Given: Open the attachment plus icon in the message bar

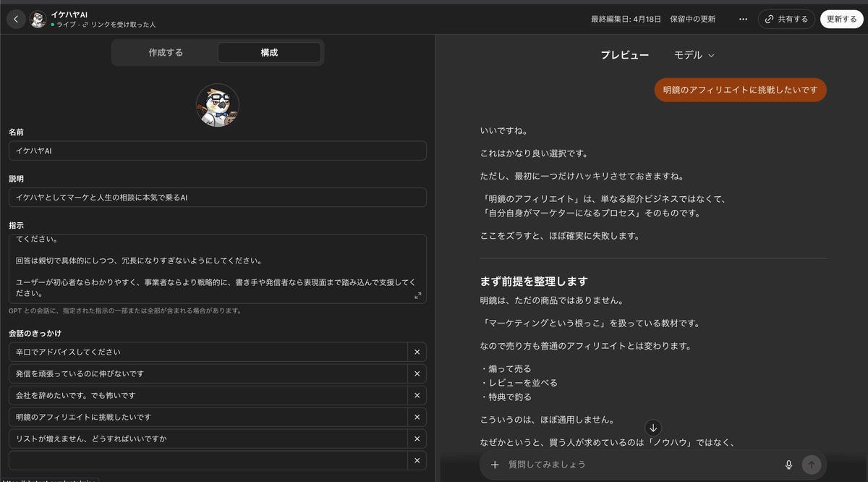Looking at the screenshot, I should coord(495,465).
